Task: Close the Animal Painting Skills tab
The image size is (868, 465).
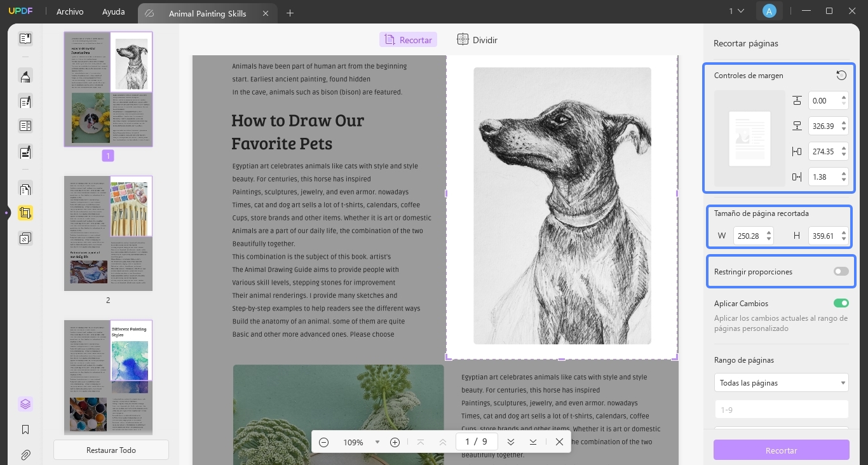Action: 266,13
